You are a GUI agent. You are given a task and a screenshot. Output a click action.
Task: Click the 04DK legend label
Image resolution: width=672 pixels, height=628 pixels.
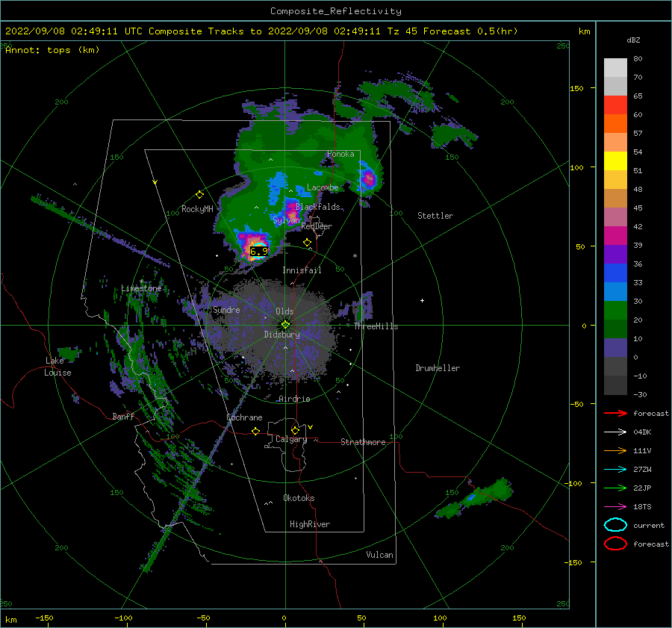click(x=642, y=432)
